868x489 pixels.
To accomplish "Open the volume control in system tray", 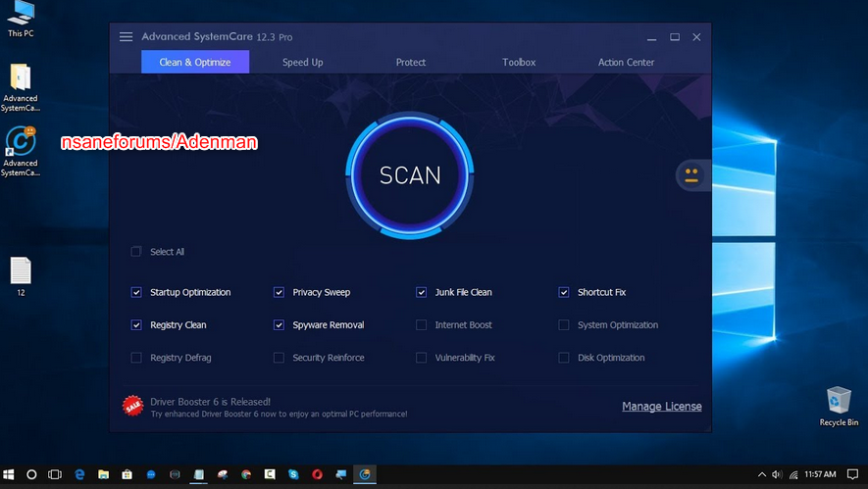I will (777, 474).
